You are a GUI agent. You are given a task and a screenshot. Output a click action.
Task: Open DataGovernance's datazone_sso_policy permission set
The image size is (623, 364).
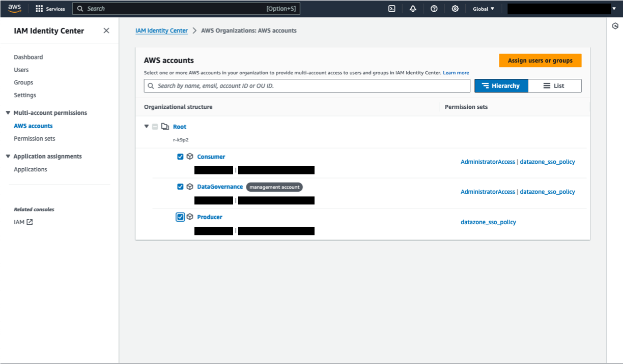[548, 192]
